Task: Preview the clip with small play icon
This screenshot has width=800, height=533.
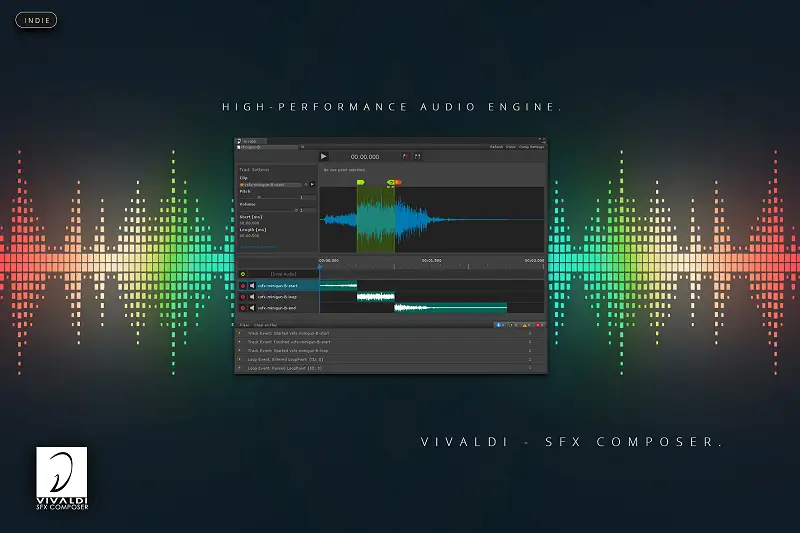Action: point(312,185)
